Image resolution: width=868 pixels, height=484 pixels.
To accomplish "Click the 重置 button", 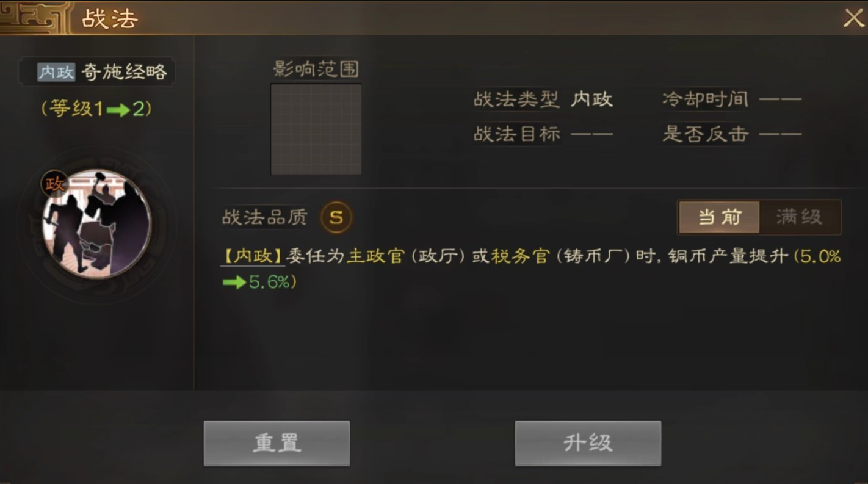I will [x=277, y=443].
